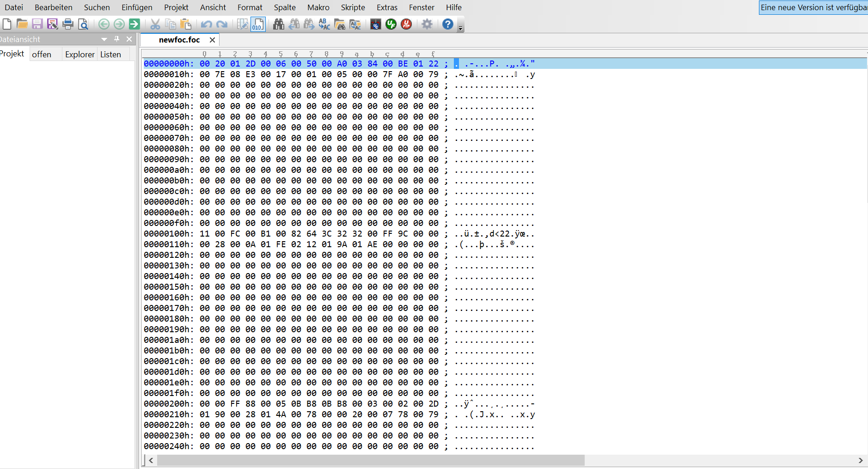The image size is (868, 469).
Task: Launch Find in Files icon
Action: click(x=340, y=24)
